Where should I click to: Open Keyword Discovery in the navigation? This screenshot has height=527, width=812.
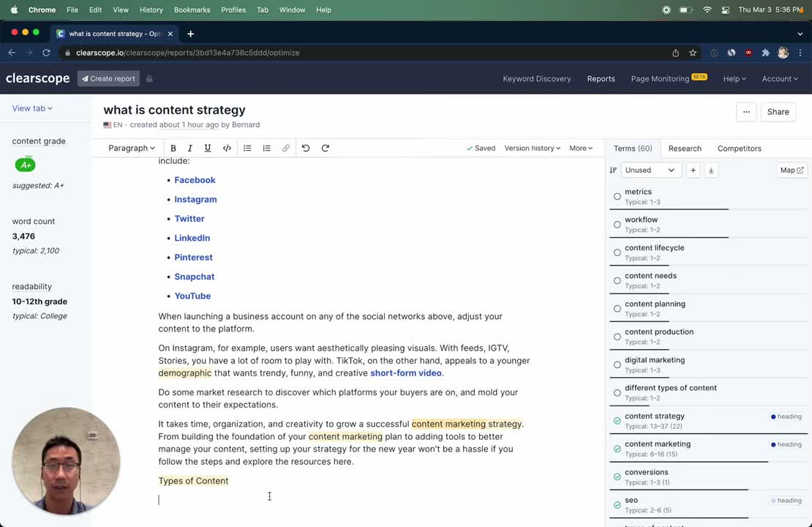[x=536, y=79]
